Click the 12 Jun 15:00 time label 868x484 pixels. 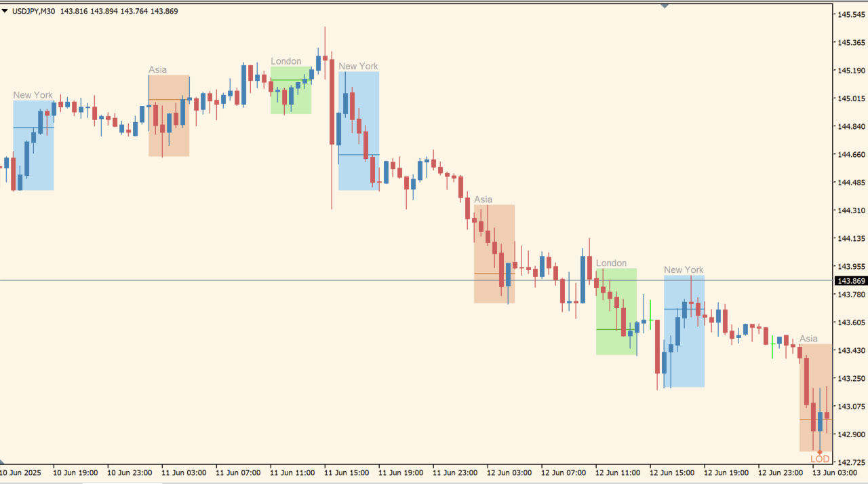click(672, 472)
